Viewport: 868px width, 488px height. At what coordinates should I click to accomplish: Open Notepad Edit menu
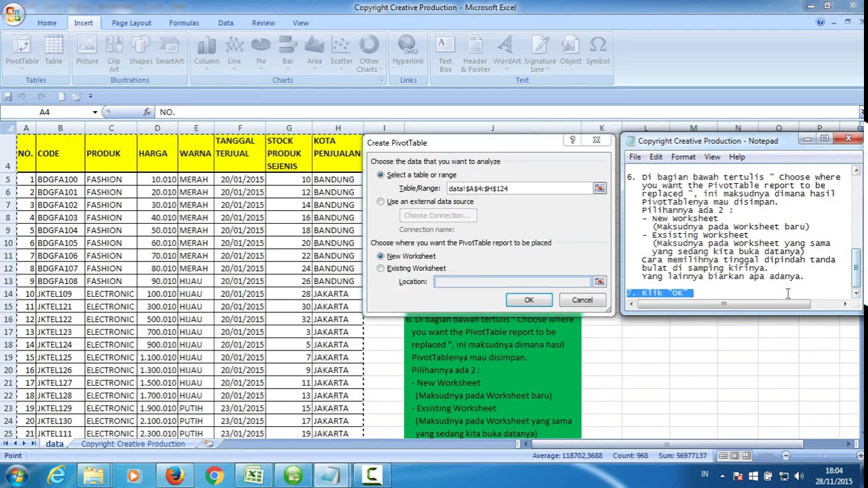(x=656, y=157)
